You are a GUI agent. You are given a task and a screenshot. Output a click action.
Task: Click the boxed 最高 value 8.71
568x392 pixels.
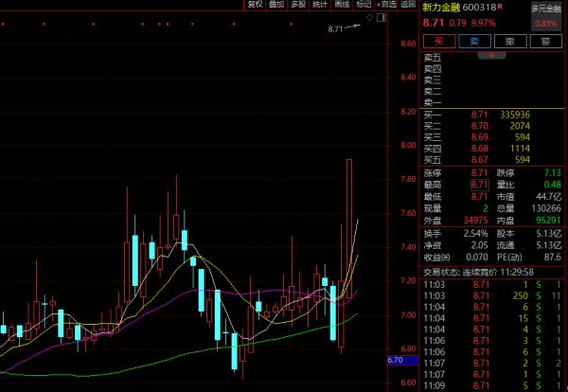pos(479,185)
